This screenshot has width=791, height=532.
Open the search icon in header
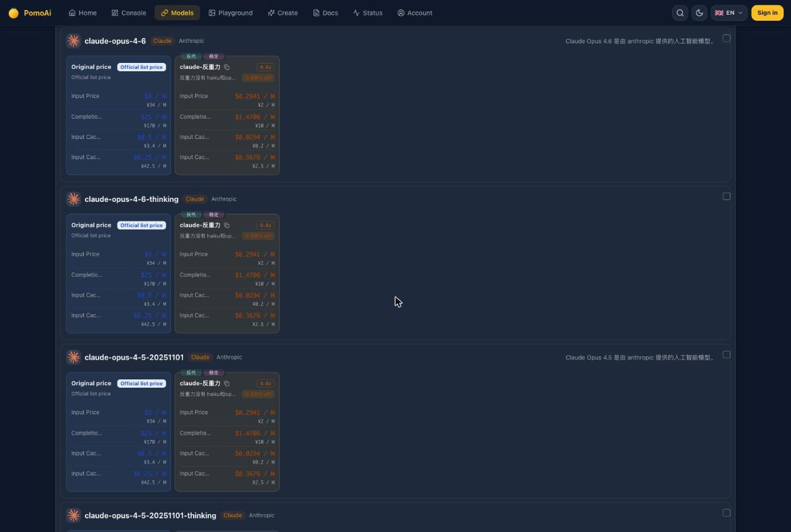point(681,13)
